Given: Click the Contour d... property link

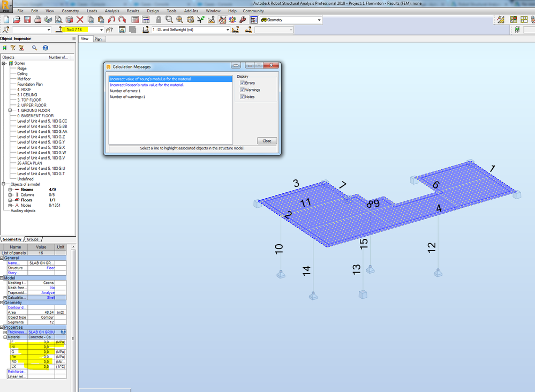Looking at the screenshot, I should [16, 307].
